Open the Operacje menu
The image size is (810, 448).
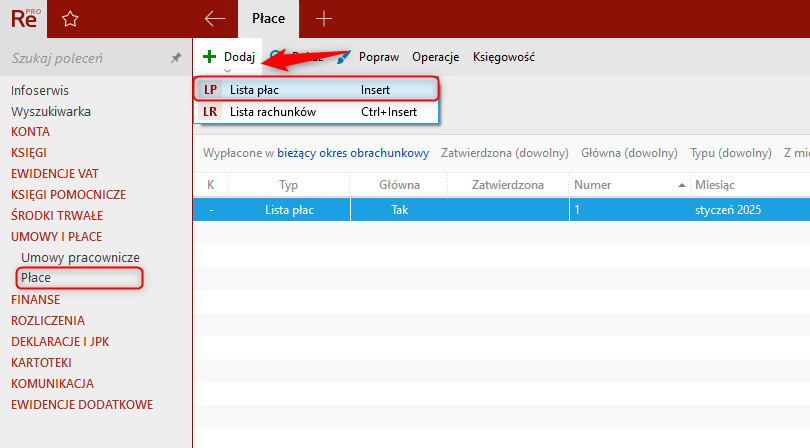click(x=435, y=57)
